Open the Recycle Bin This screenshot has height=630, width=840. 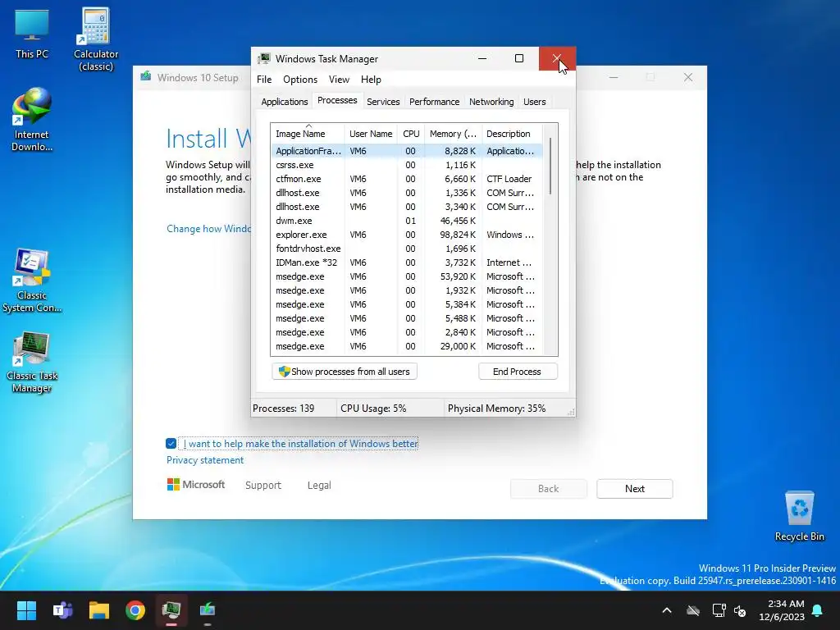tap(799, 515)
